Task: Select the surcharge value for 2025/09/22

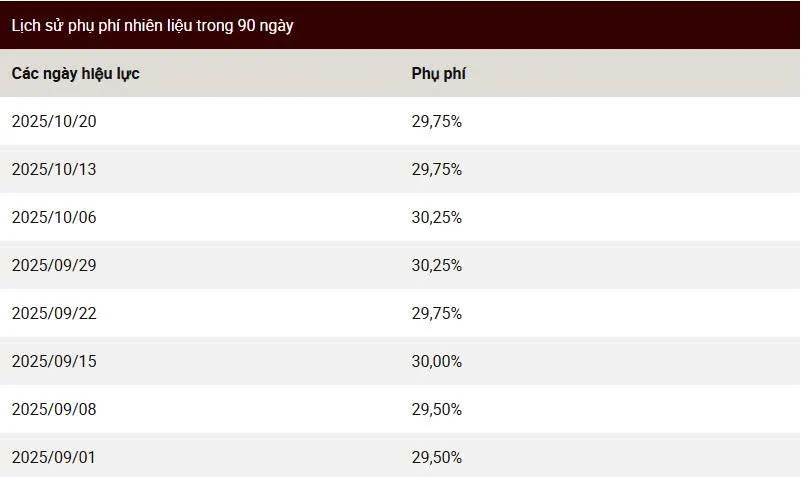Action: (x=437, y=313)
